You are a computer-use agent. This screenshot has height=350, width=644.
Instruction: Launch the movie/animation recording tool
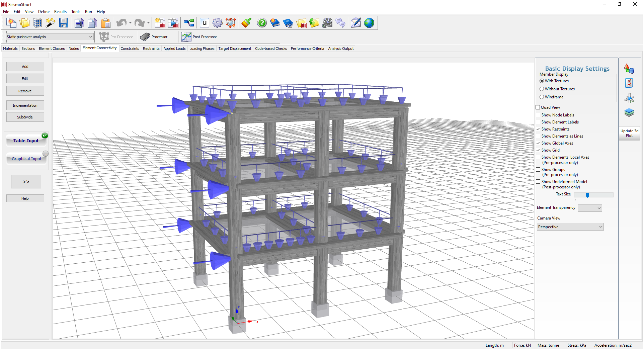[x=327, y=23]
